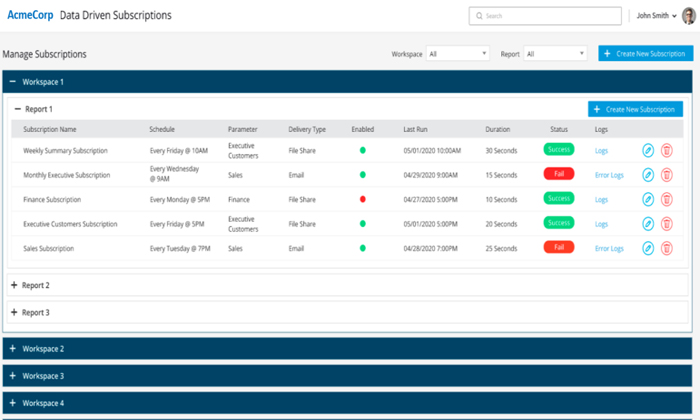Toggle enabled dot for Weekly Summary Subscription
This screenshot has width=700, height=420.
pyautogui.click(x=362, y=150)
